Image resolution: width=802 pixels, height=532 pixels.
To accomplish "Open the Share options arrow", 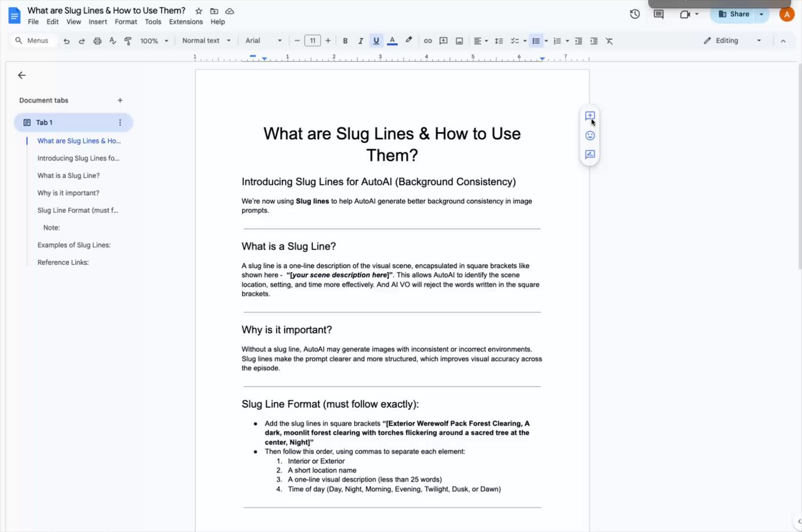I will [x=762, y=14].
